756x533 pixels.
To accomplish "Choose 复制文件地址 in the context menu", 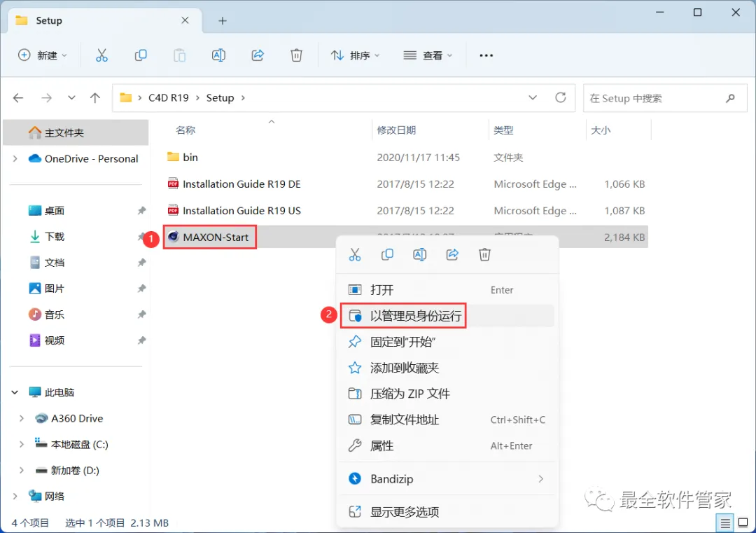I will click(x=447, y=420).
